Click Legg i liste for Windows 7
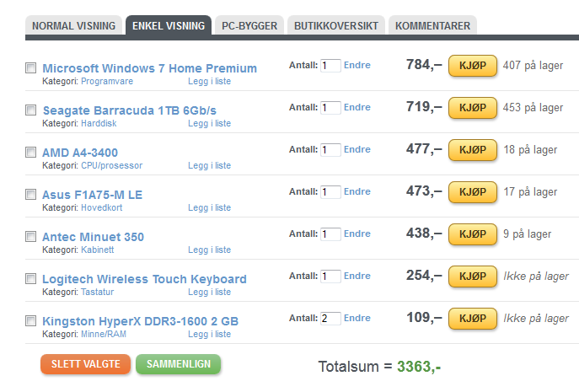 [209, 81]
